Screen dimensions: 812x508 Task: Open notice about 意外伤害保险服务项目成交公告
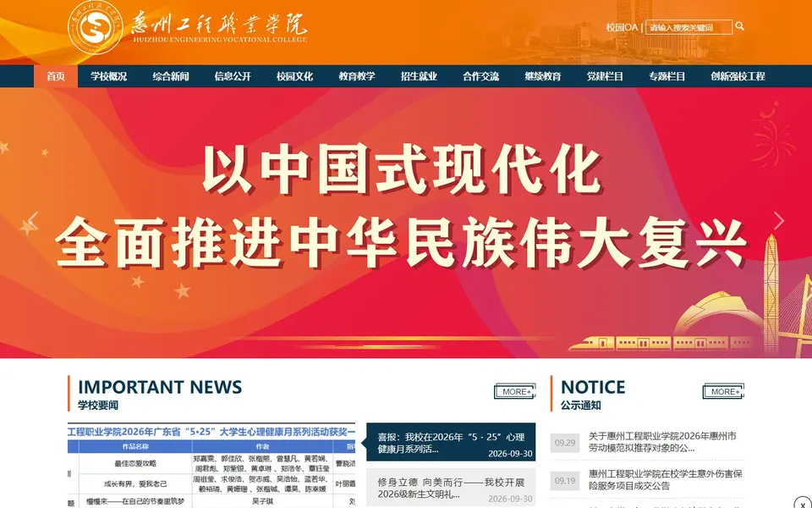point(665,480)
